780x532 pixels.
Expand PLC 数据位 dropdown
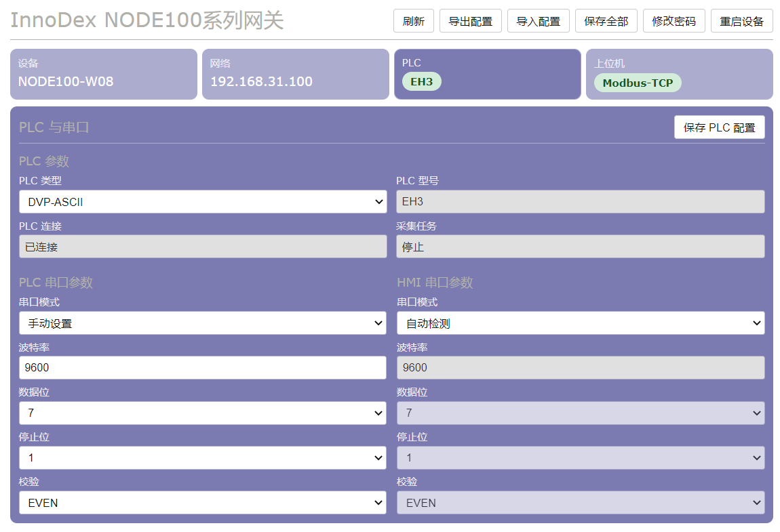click(203, 413)
